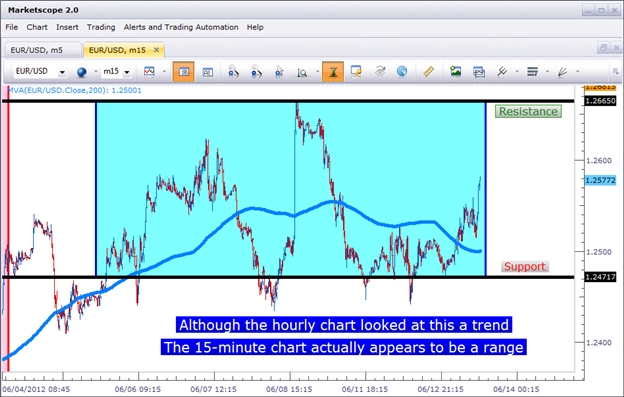Expand the arrow beside the line-style icon
This screenshot has width=624, height=397.
[547, 72]
